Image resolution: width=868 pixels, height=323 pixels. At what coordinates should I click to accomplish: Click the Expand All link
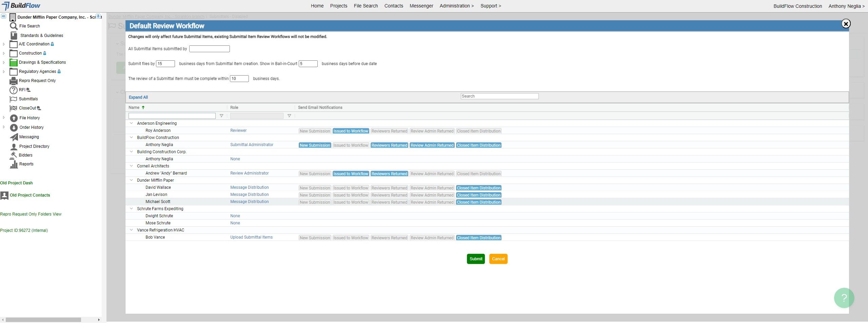pyautogui.click(x=138, y=97)
